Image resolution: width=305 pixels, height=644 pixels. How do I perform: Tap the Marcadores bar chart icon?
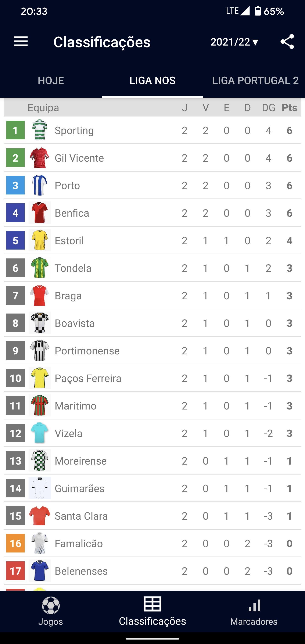point(254,605)
